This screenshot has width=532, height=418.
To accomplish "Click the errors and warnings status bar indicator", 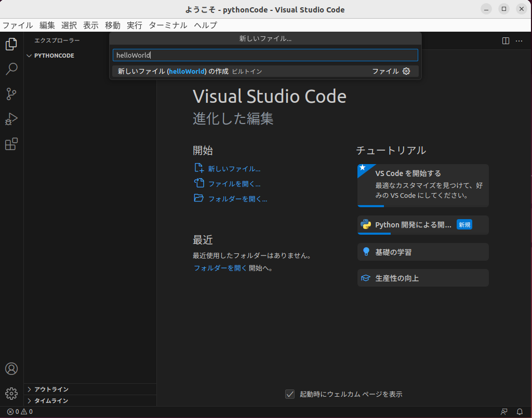I will 17,411.
